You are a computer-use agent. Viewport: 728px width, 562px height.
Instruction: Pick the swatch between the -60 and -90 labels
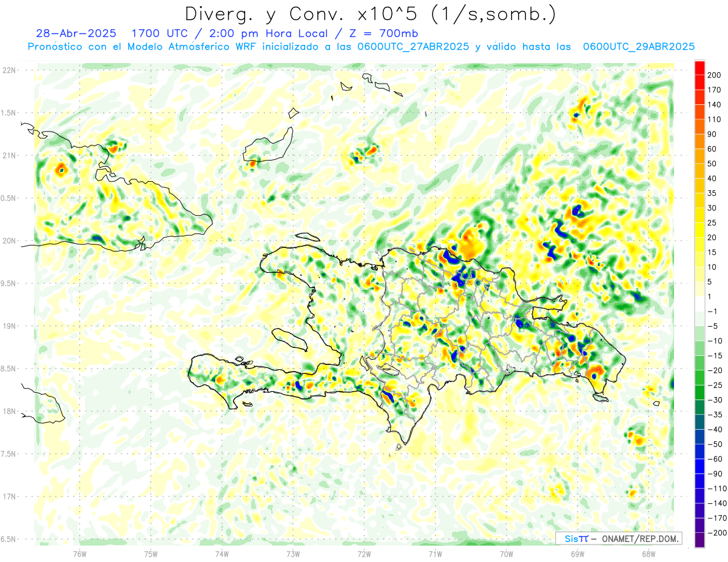click(x=699, y=466)
